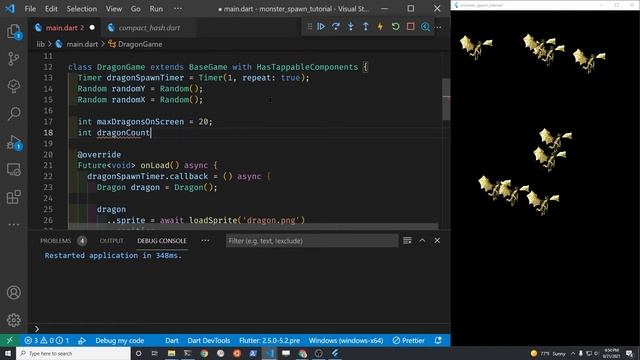Open the Accounts menu icon
Viewport: 640px width, 360px height.
[x=14, y=292]
